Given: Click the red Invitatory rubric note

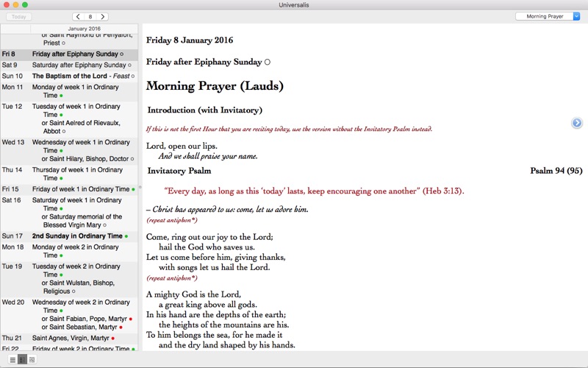Looking at the screenshot, I should (289, 129).
